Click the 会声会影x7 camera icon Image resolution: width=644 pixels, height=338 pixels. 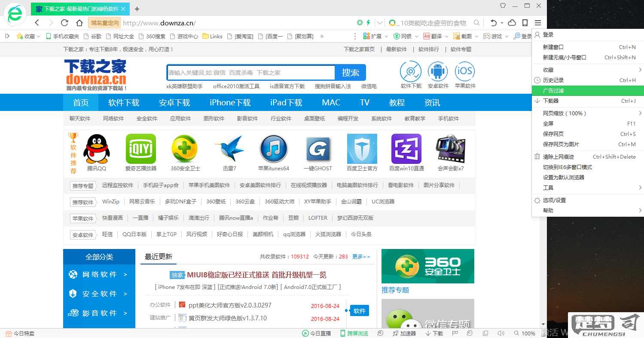451,149
